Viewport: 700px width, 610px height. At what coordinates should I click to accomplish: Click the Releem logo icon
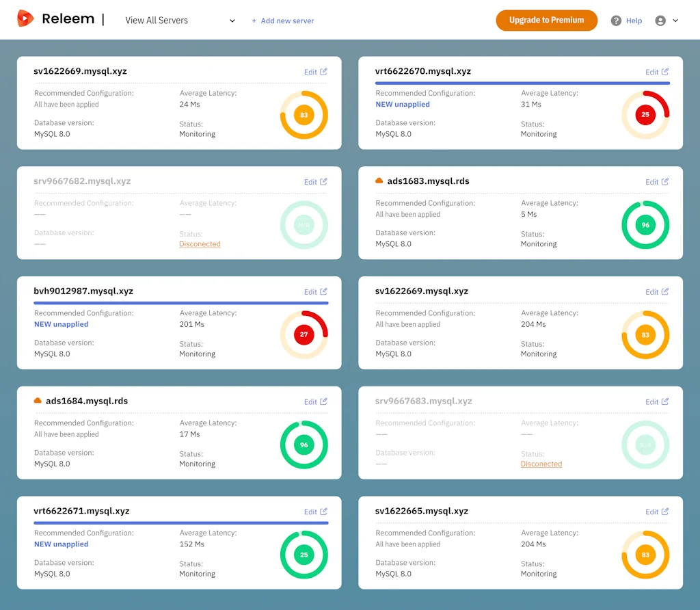pyautogui.click(x=25, y=19)
